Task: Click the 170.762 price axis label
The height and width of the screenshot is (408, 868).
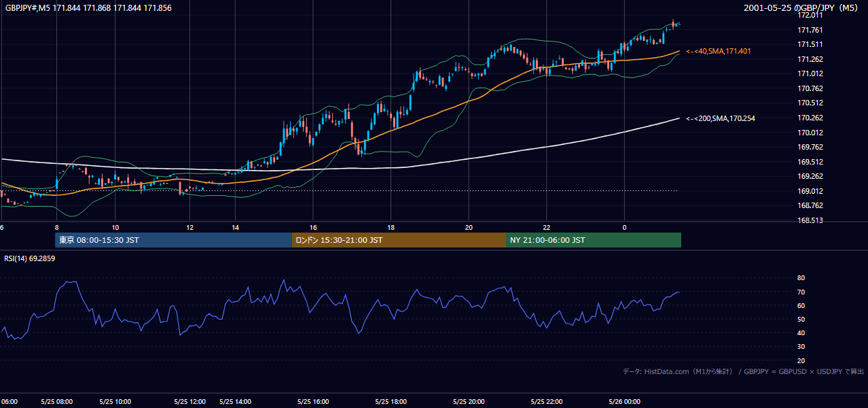Action: [x=810, y=88]
